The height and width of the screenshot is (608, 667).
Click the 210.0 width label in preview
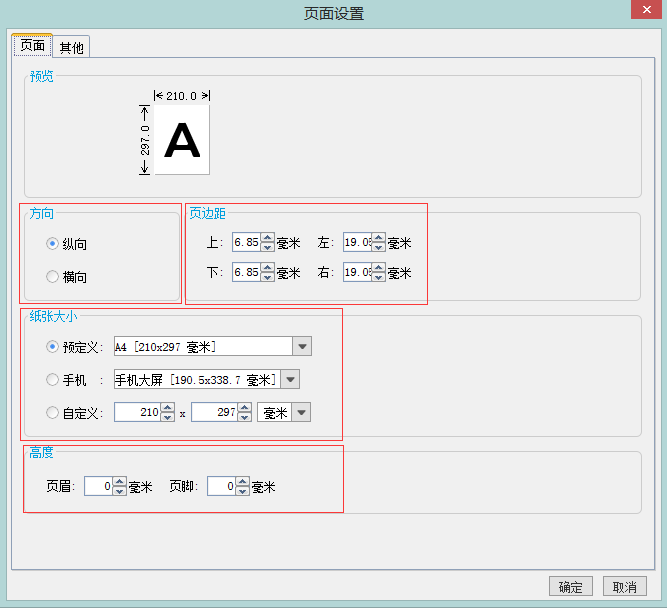pos(182,96)
